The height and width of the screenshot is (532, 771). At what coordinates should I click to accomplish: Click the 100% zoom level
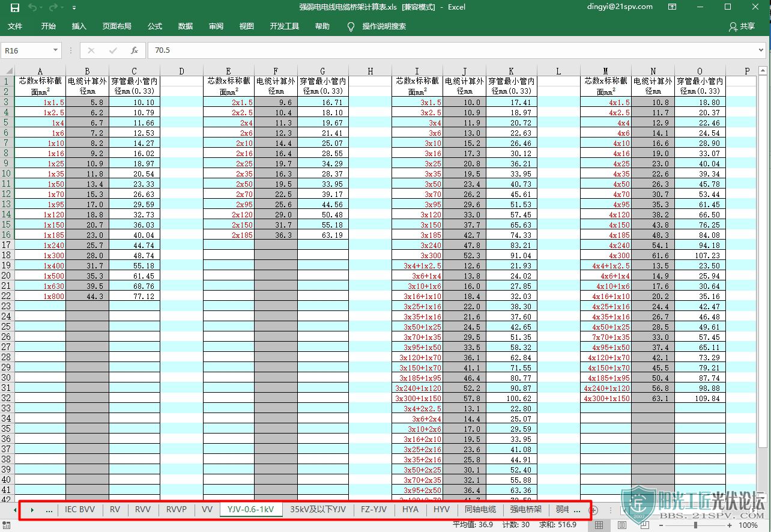pyautogui.click(x=748, y=525)
